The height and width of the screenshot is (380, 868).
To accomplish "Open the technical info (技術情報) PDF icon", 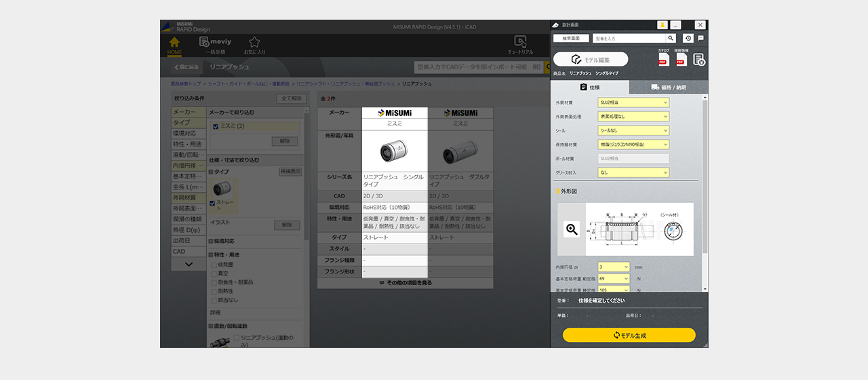I will (682, 59).
